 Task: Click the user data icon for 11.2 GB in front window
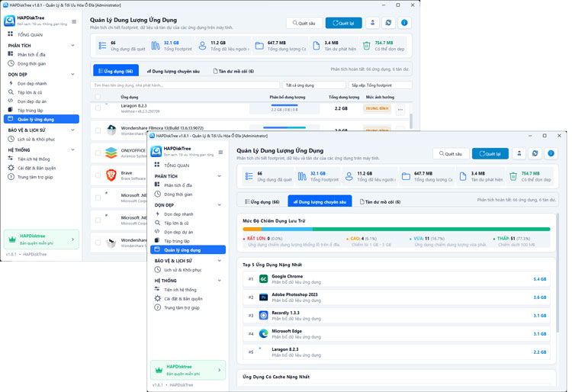pyautogui.click(x=349, y=176)
